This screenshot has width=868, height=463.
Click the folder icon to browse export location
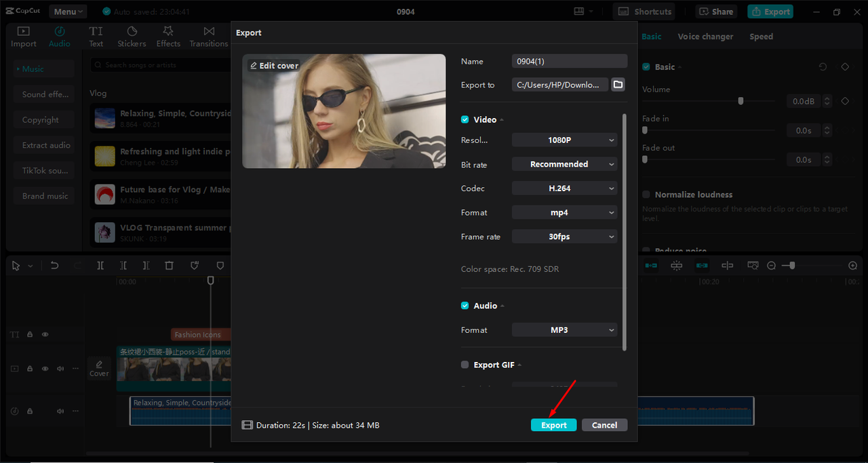coord(618,85)
